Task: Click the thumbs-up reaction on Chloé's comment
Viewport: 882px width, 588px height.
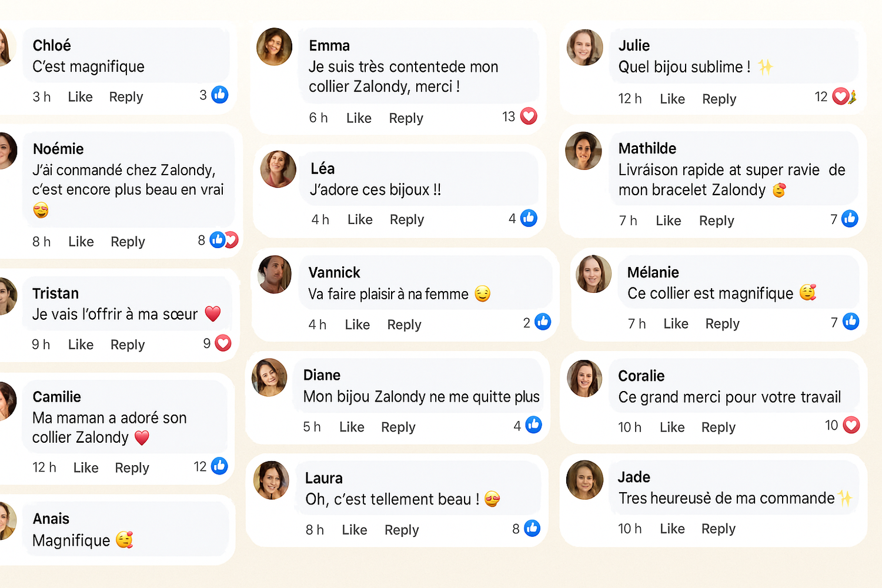Action: (220, 95)
